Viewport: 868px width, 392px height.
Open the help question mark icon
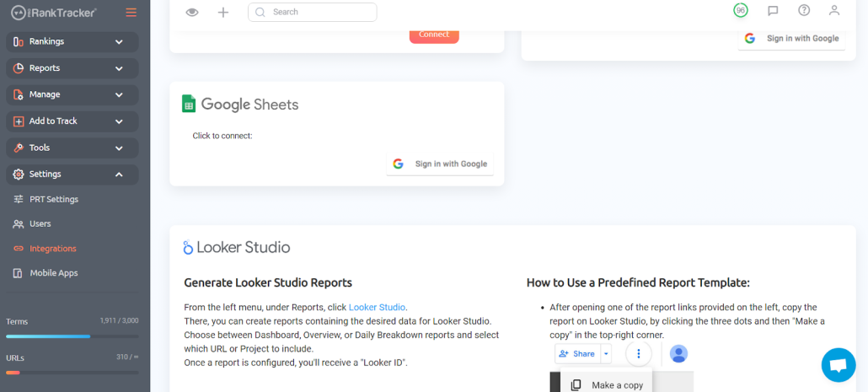click(804, 10)
